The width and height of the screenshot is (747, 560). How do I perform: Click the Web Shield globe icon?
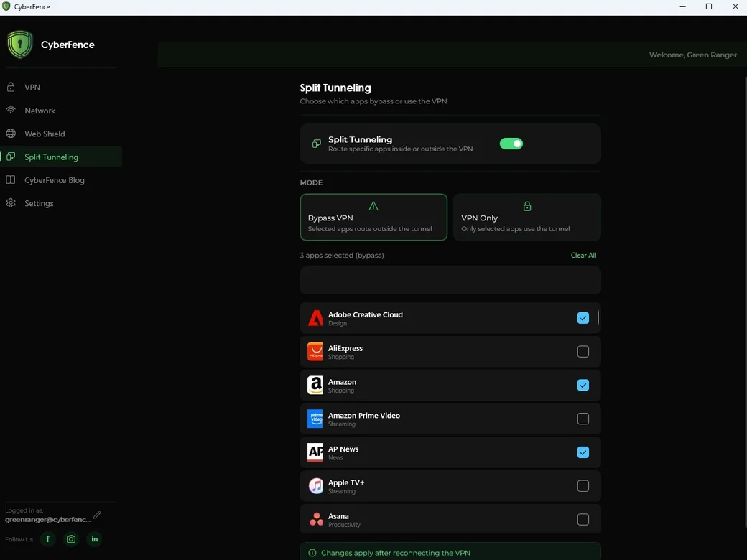[11, 134]
